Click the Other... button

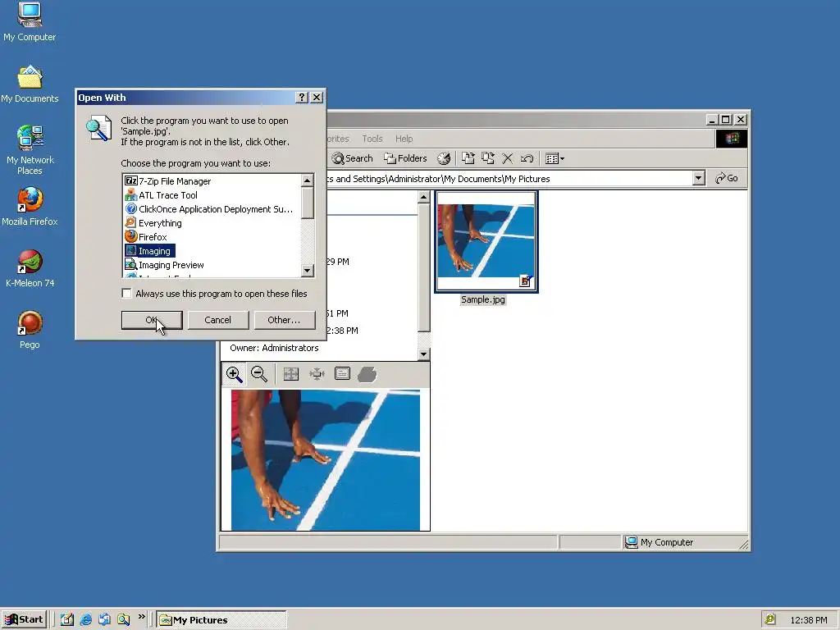pyautogui.click(x=284, y=320)
